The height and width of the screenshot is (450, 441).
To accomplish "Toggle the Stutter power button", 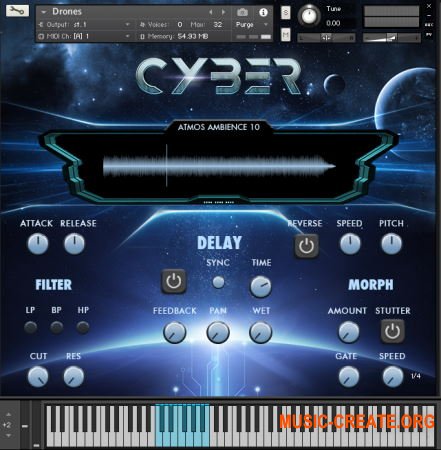I will (x=393, y=331).
